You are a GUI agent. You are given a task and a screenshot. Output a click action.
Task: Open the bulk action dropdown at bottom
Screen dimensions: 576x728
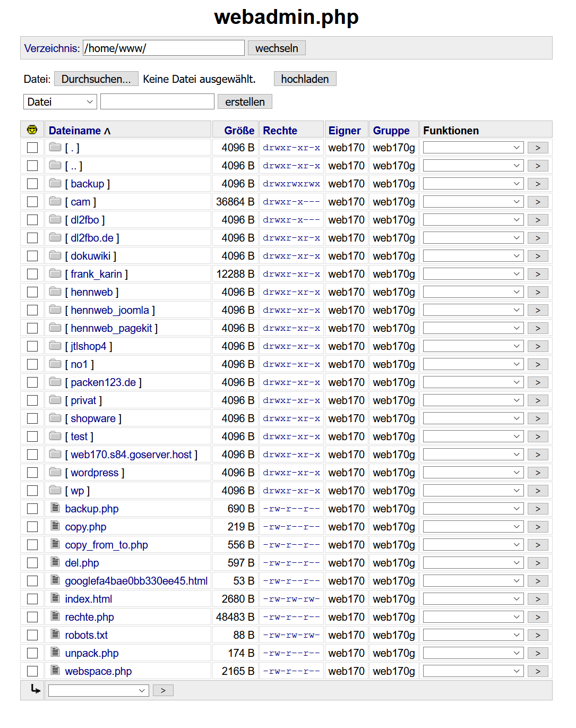pos(98,690)
